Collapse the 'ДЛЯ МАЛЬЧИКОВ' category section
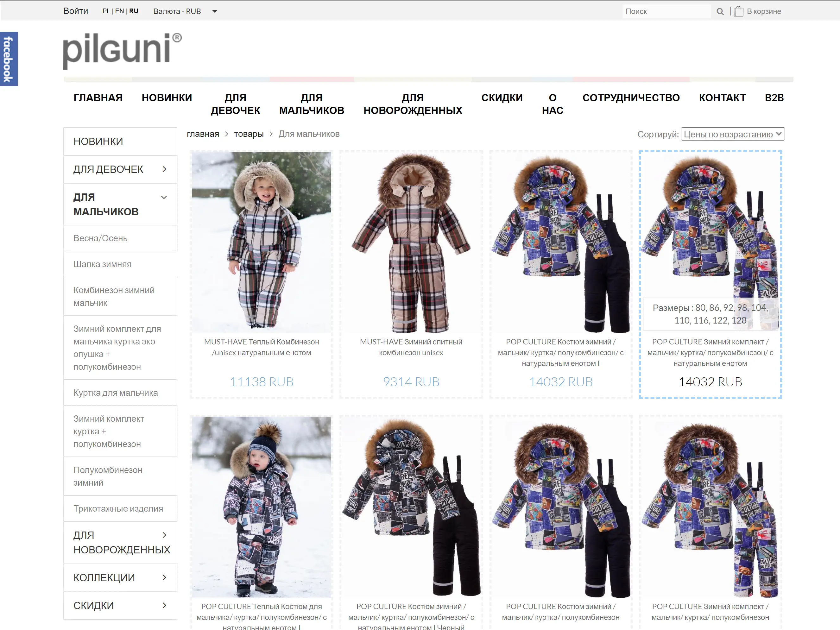Screen dimensions: 840x630 coord(164,197)
